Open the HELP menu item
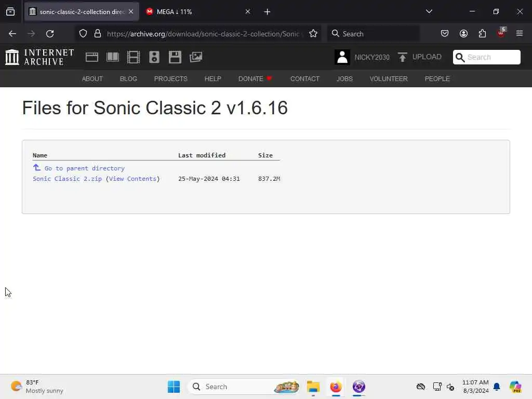532x399 pixels. 212,79
